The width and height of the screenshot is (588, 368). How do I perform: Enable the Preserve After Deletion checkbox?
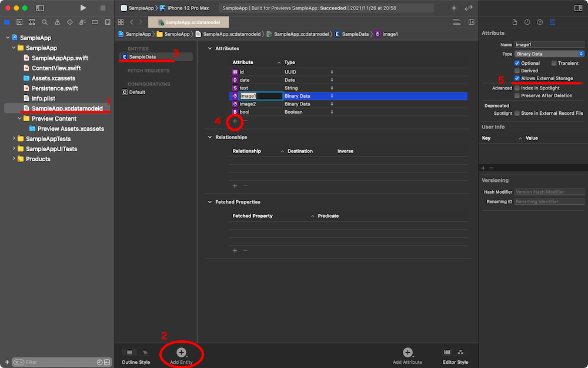[x=517, y=95]
